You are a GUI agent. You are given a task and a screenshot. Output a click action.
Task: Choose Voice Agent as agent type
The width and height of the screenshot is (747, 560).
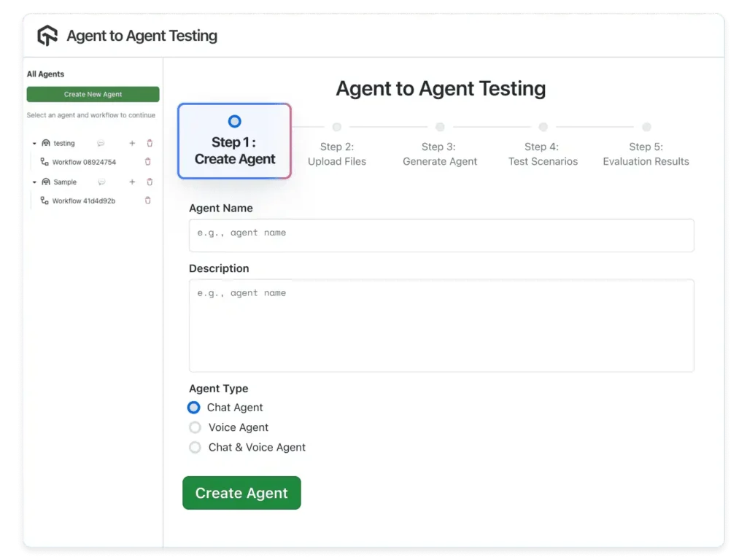coord(195,427)
